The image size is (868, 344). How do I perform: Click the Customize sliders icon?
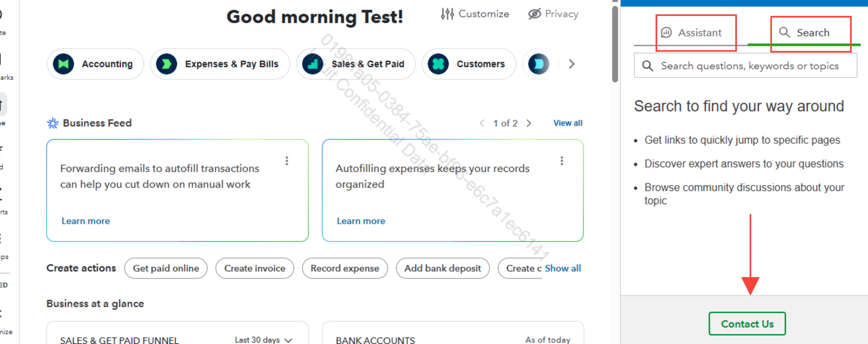point(447,14)
